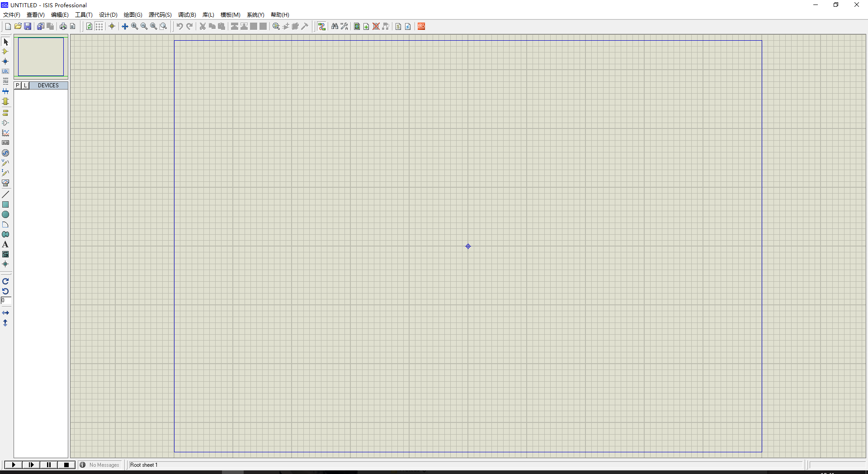This screenshot has width=868, height=474.
Task: Open Search and Tag binoculars tool
Action: (x=335, y=26)
